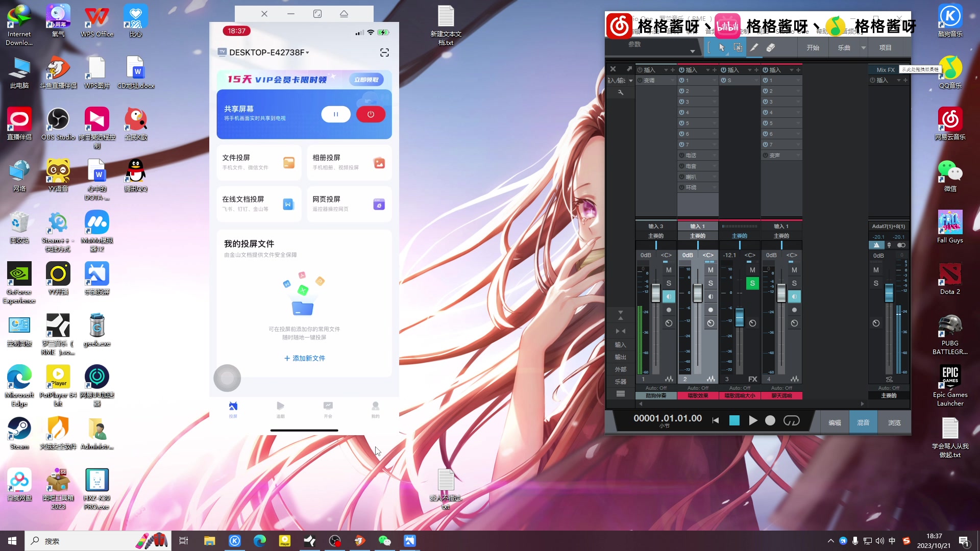Open 文件投屏 card

coord(259,163)
